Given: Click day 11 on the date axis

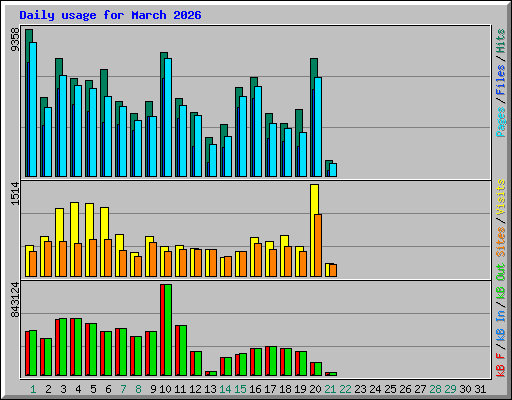Looking at the screenshot, I should click(180, 389).
